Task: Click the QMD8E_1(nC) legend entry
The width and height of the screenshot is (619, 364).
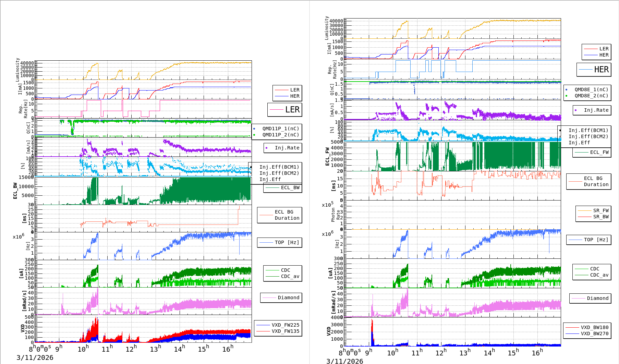Action: click(591, 89)
